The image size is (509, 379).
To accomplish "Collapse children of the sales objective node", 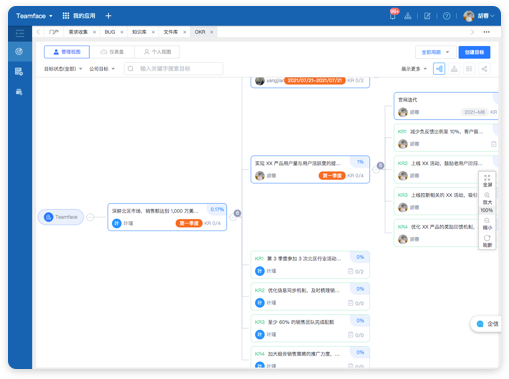I will pos(233,217).
